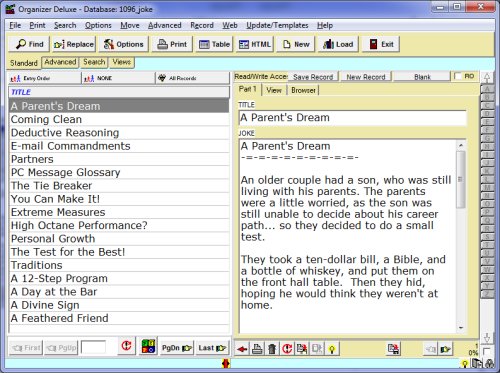This screenshot has height=373, width=500.
Task: Open the Entry Order sort selector
Action: click(x=44, y=78)
